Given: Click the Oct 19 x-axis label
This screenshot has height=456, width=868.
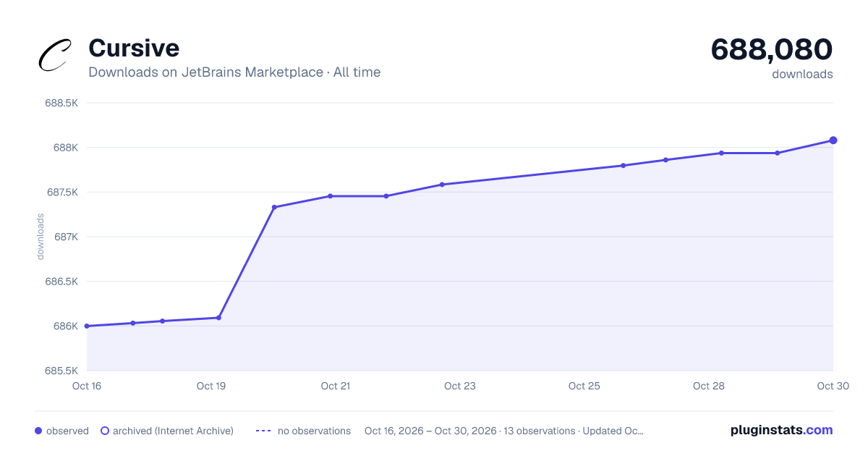Looking at the screenshot, I should [x=211, y=386].
